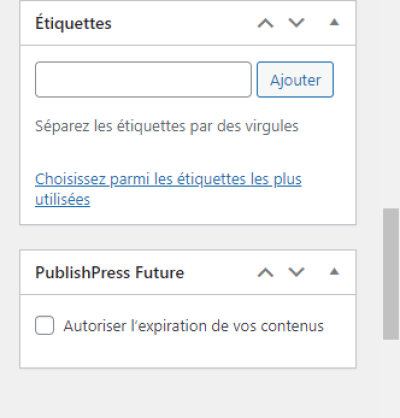This screenshot has width=400, height=418.
Task: Move the Étiquettes panel down
Action: click(296, 23)
